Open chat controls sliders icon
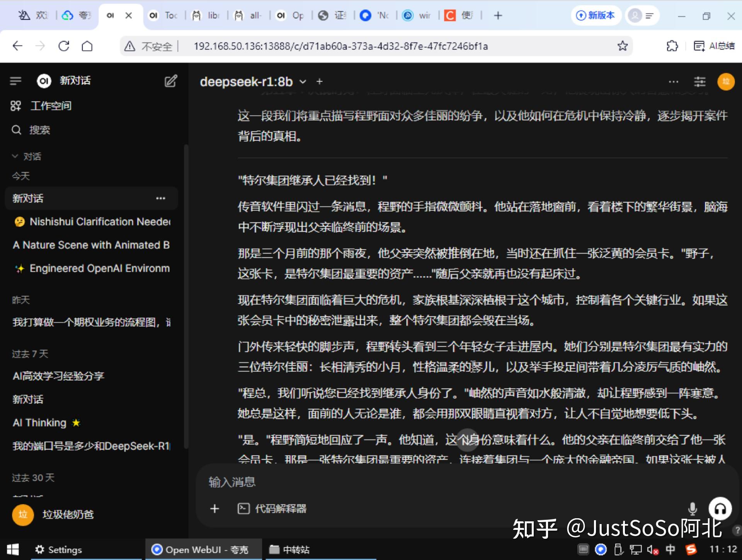Viewport: 742px width, 560px height. point(699,82)
